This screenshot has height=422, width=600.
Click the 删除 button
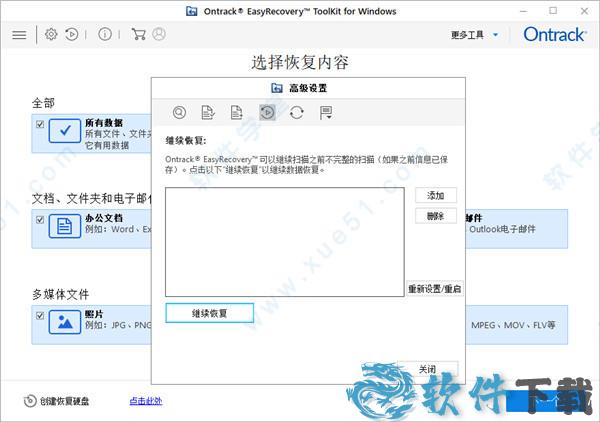(x=435, y=216)
